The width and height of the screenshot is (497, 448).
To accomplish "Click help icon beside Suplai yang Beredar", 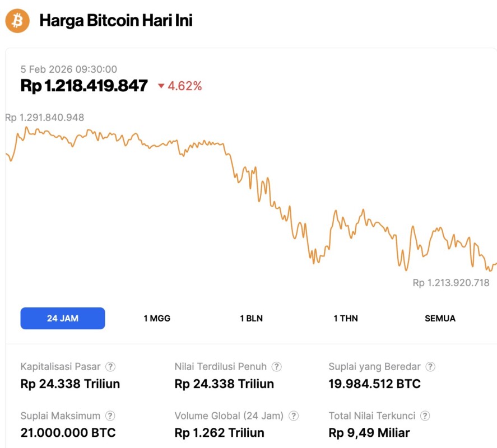I will click(x=430, y=367).
